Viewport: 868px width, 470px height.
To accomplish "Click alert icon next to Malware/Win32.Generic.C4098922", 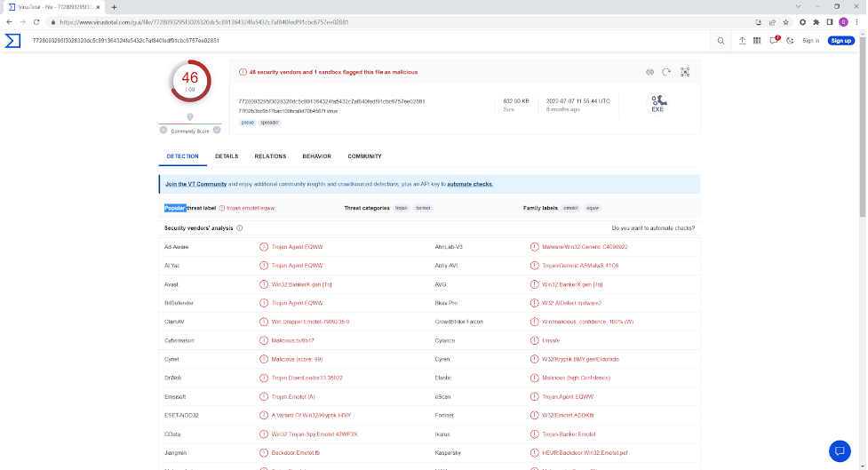I will click(534, 247).
